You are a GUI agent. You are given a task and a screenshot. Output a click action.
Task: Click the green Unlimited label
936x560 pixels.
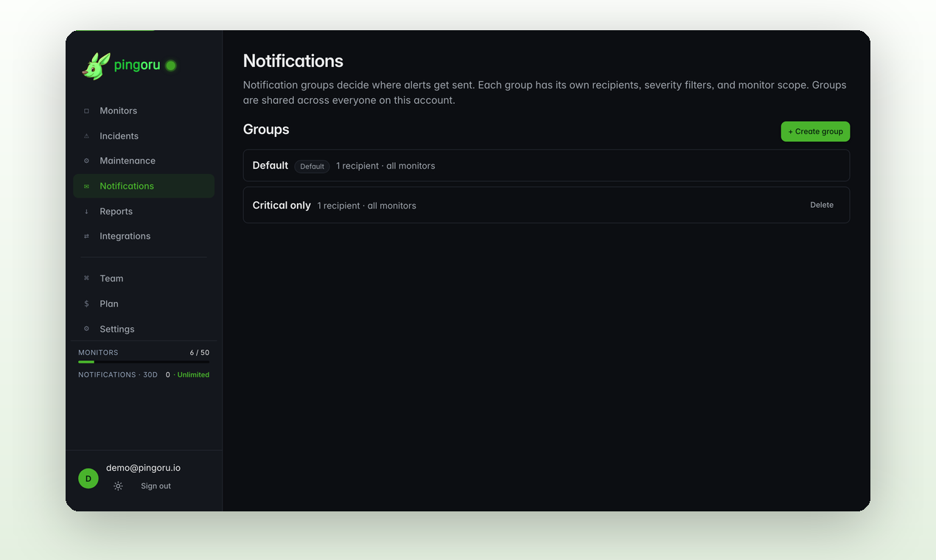tap(193, 375)
